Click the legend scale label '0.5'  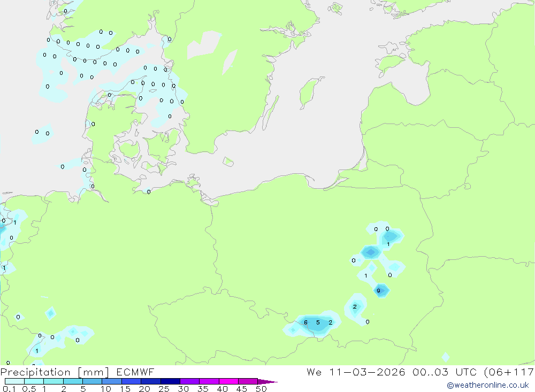(x=29, y=389)
